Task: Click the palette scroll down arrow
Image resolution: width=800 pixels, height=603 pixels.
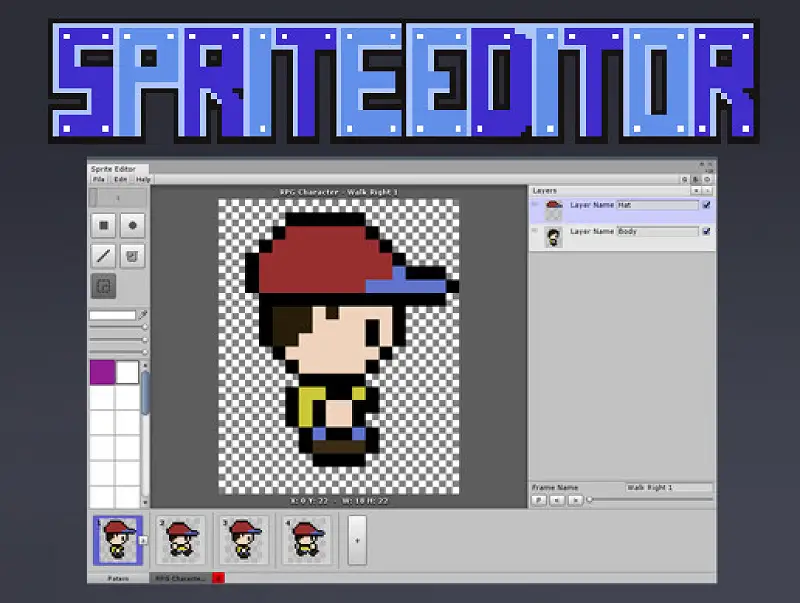Action: click(145, 502)
